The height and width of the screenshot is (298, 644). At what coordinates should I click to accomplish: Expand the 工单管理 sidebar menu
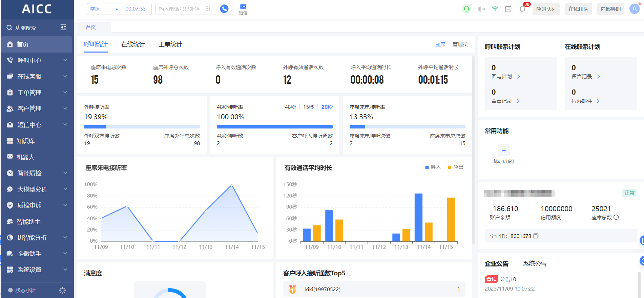37,93
